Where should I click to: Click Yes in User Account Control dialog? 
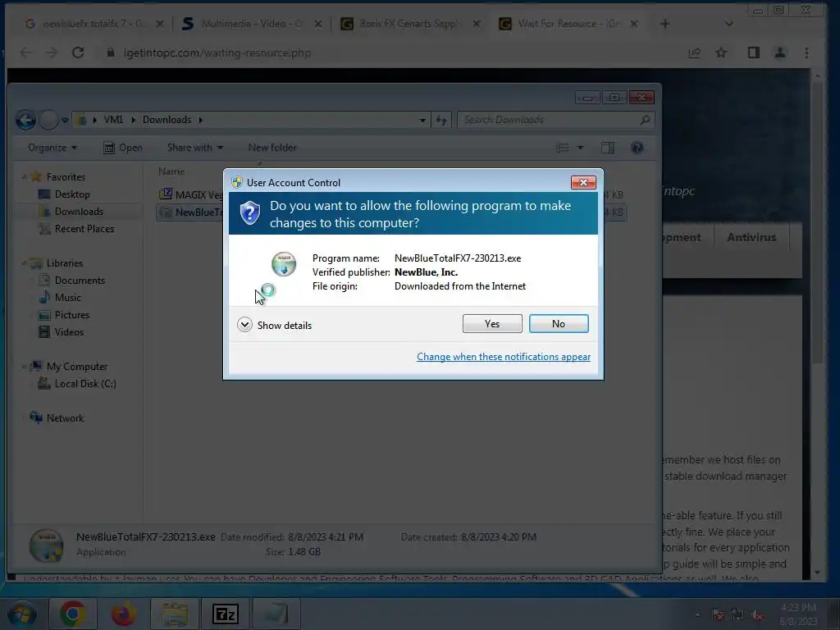(x=492, y=323)
